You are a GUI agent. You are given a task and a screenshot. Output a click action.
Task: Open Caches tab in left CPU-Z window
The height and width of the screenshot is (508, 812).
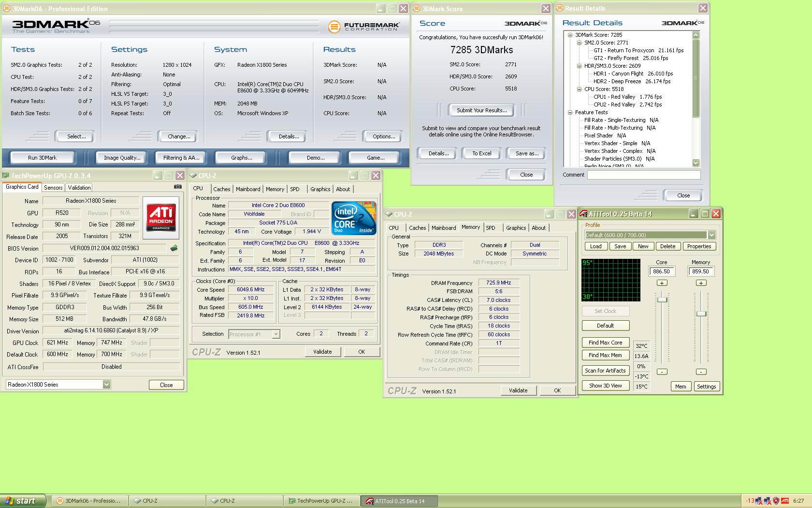point(222,189)
